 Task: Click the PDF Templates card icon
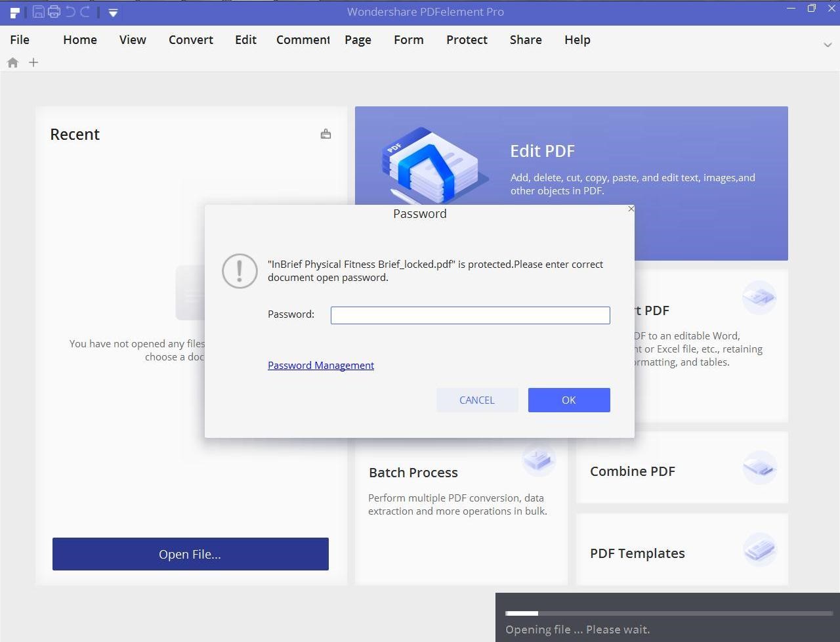coord(759,549)
